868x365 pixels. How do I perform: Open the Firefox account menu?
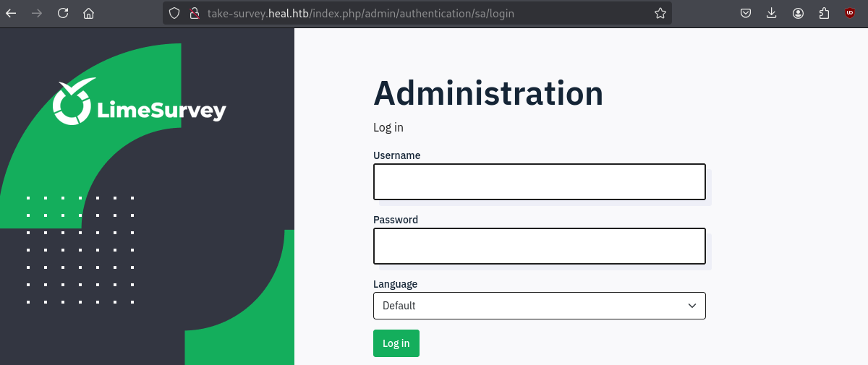798,13
